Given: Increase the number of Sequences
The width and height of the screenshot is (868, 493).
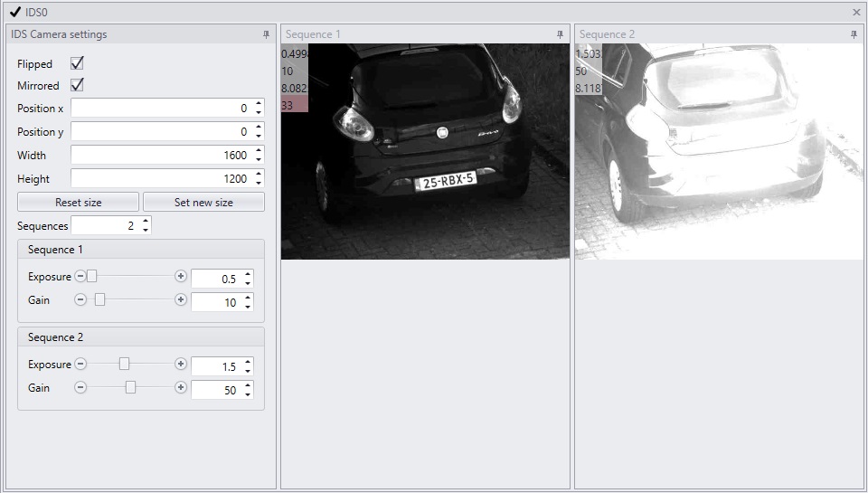Looking at the screenshot, I should 146,221.
